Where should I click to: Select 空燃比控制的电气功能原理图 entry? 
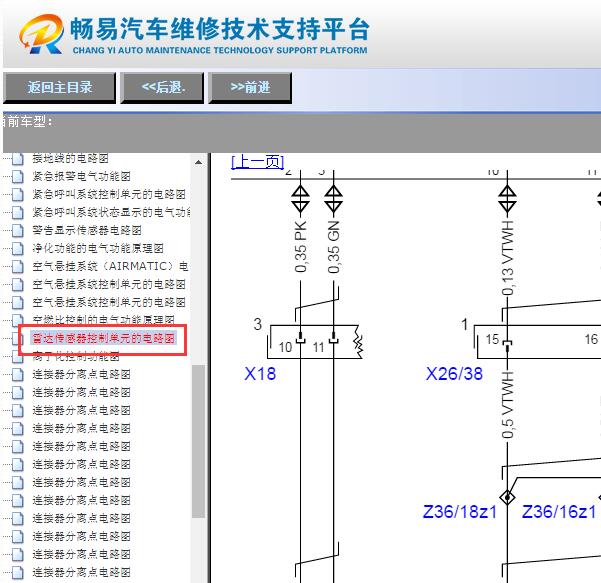tap(103, 320)
